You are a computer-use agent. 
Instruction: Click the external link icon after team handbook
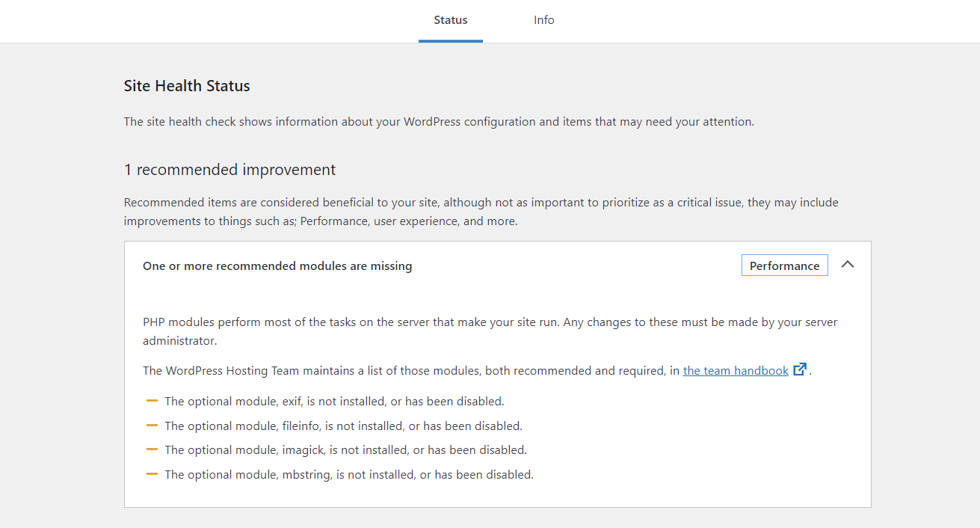800,369
